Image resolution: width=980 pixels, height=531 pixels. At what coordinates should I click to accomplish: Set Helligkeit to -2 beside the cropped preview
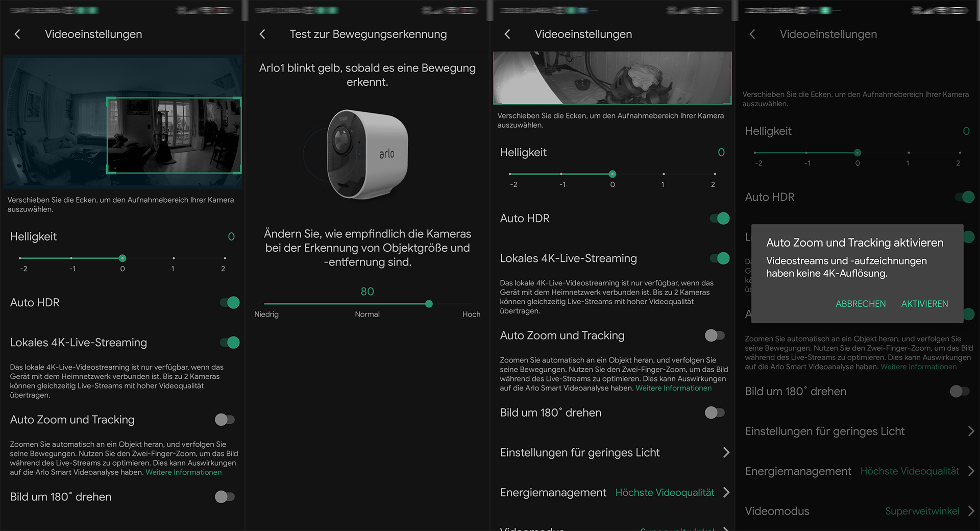point(510,174)
